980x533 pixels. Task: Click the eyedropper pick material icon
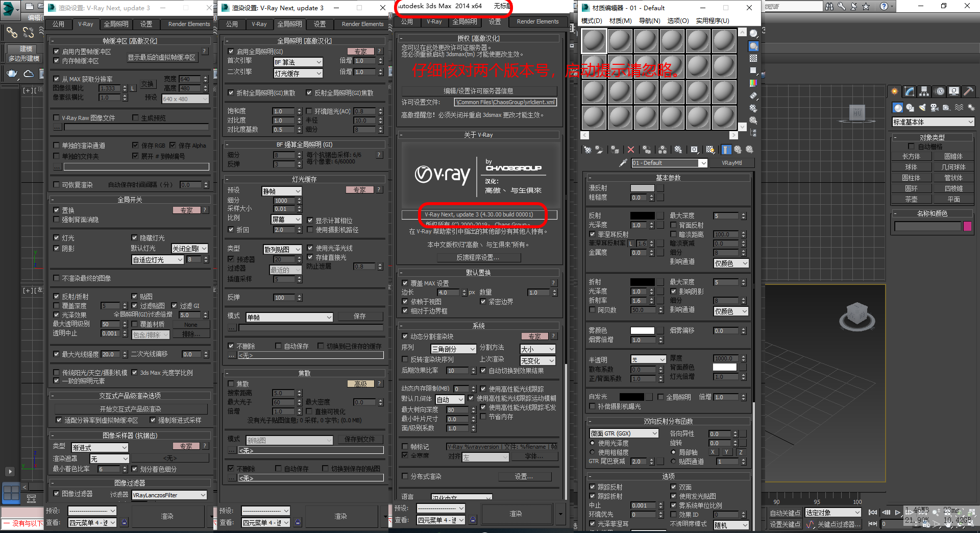click(x=623, y=163)
